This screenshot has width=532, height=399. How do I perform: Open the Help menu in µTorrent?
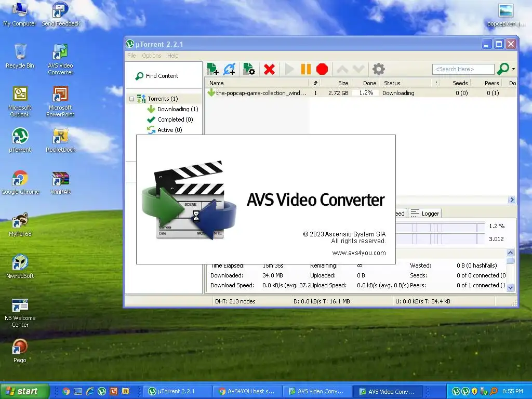click(x=172, y=56)
